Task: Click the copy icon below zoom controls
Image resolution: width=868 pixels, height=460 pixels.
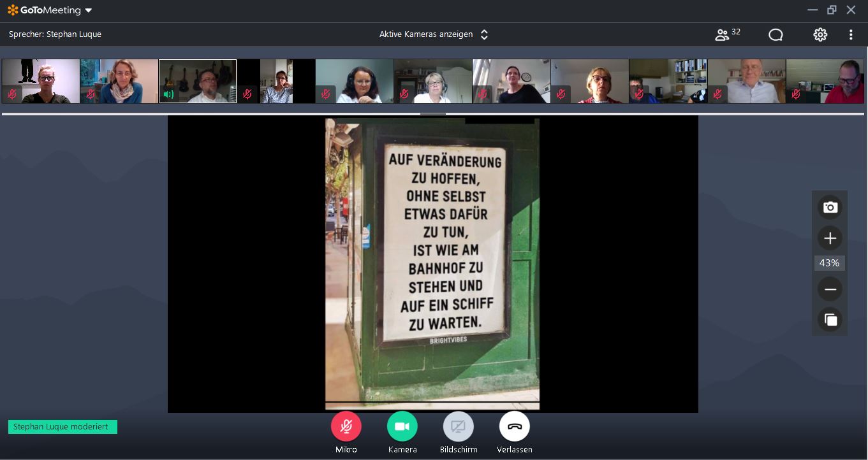Action: coord(830,320)
